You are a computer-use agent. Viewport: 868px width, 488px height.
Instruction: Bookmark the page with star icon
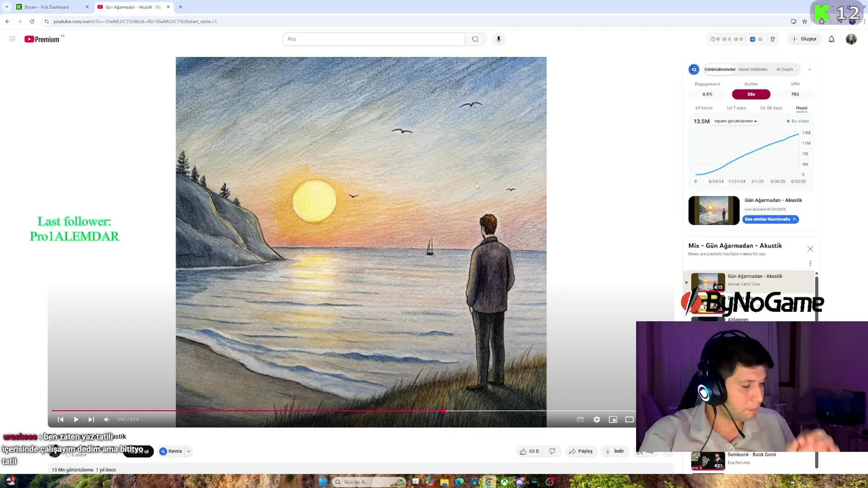(805, 22)
